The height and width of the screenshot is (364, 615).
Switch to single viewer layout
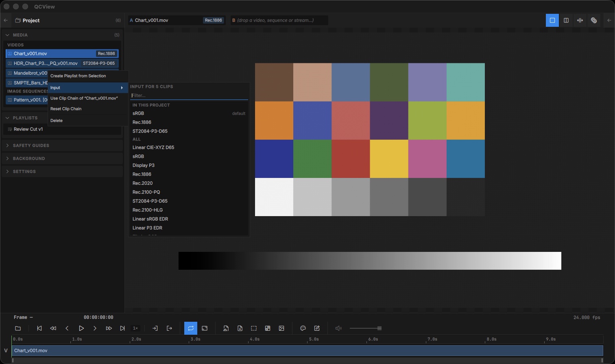(x=552, y=20)
